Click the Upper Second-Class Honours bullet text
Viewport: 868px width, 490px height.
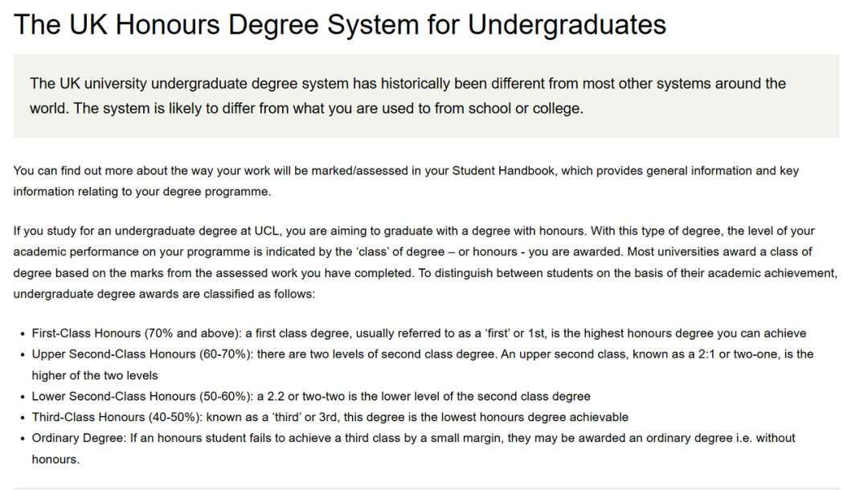point(422,354)
